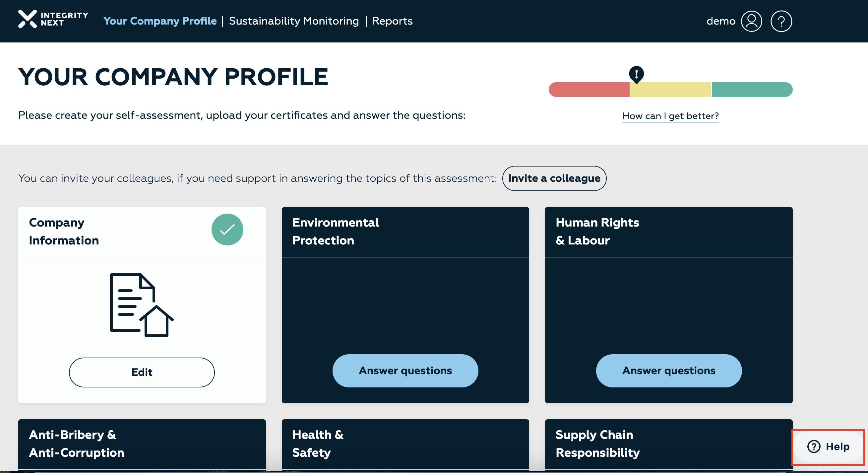Click the yellow segment of score bar
The height and width of the screenshot is (473, 868).
coord(670,90)
